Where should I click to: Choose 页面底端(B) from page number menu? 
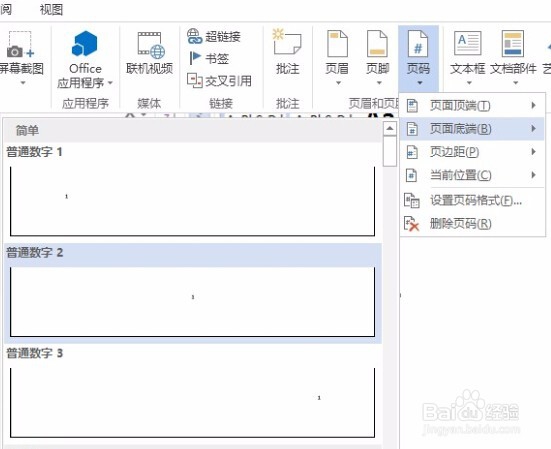(x=473, y=129)
